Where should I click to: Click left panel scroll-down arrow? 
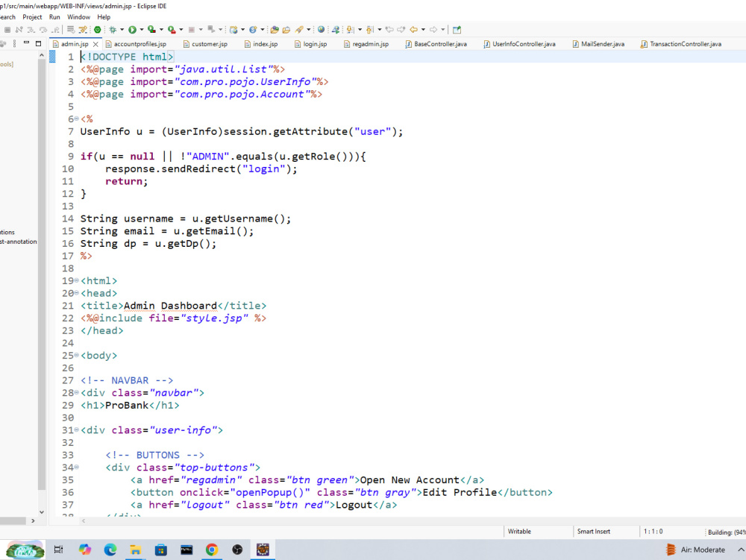click(x=41, y=512)
